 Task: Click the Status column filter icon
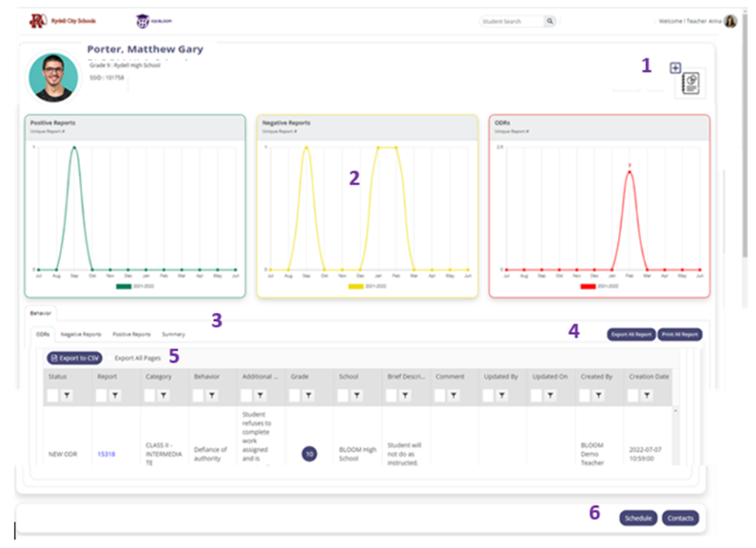(x=67, y=396)
